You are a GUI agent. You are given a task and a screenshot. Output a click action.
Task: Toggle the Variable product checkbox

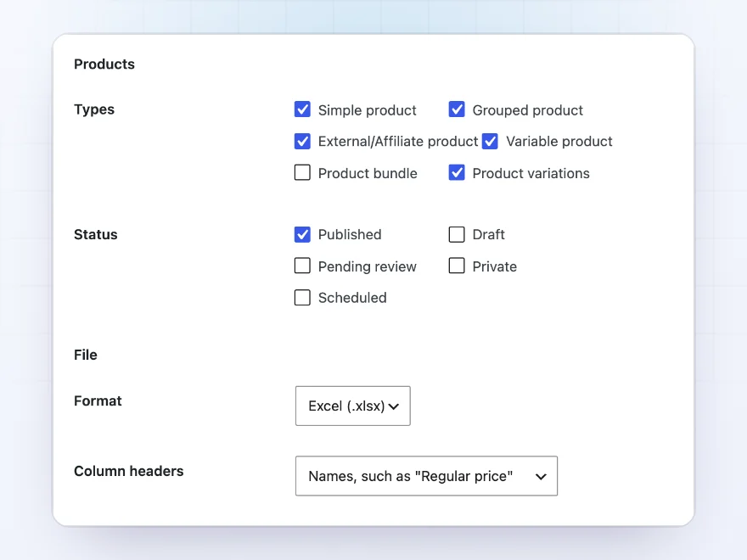click(491, 142)
